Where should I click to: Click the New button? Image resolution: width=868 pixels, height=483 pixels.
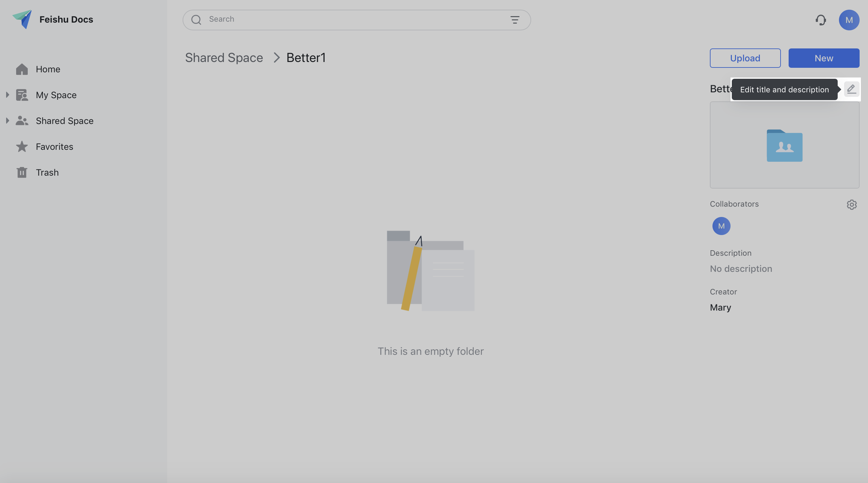823,58
